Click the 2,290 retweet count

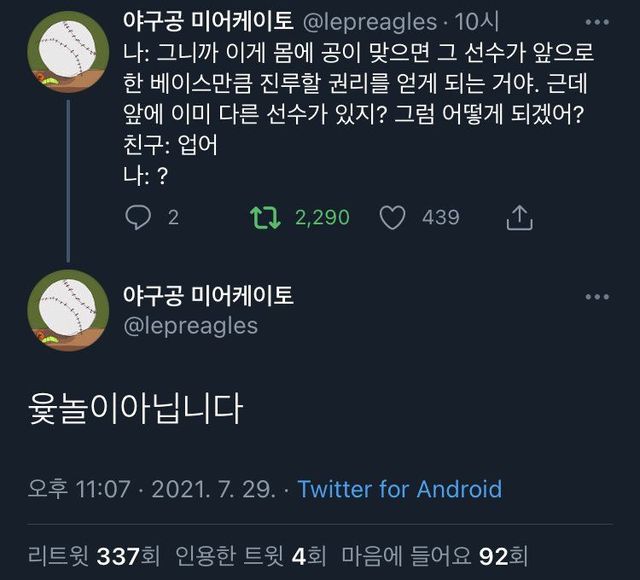(322, 217)
